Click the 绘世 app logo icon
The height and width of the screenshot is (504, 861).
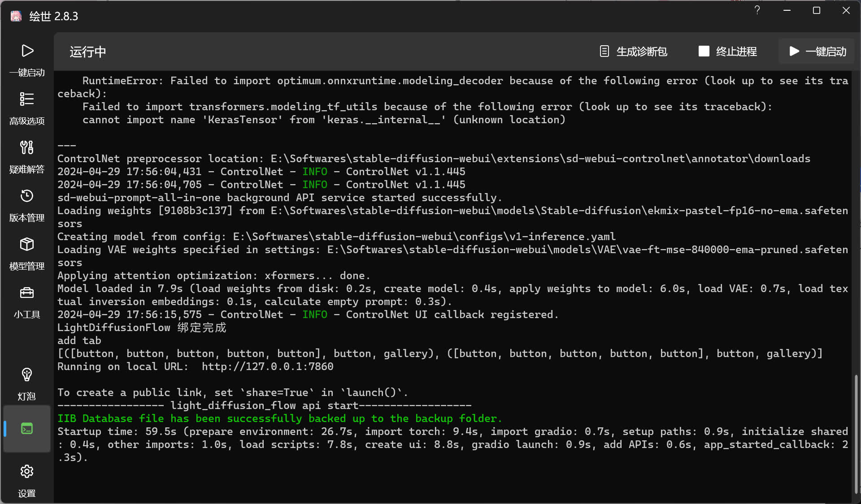point(16,16)
